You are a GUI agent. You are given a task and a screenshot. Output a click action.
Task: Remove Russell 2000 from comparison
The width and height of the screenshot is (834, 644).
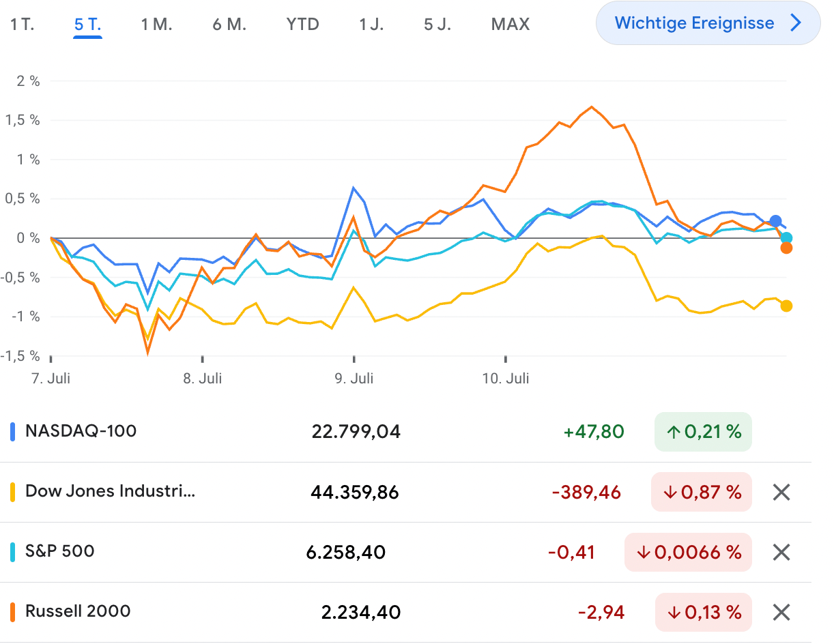coord(781,612)
